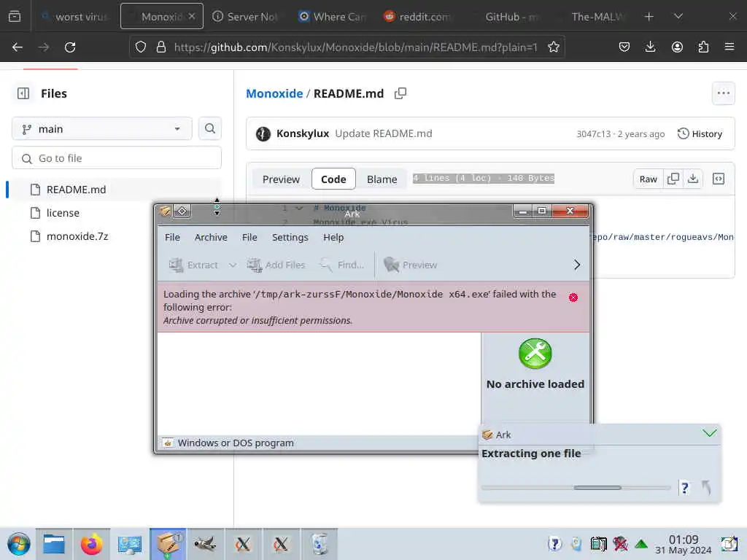Download raw file icon
The height and width of the screenshot is (560, 747).
point(693,179)
